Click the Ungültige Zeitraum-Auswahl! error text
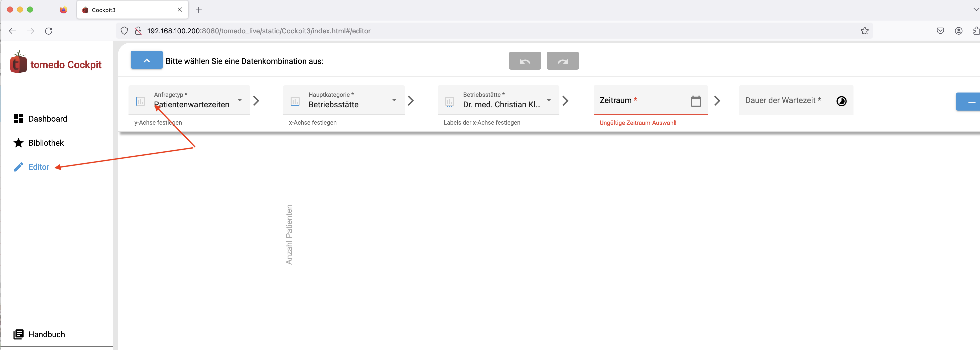 [x=638, y=123]
